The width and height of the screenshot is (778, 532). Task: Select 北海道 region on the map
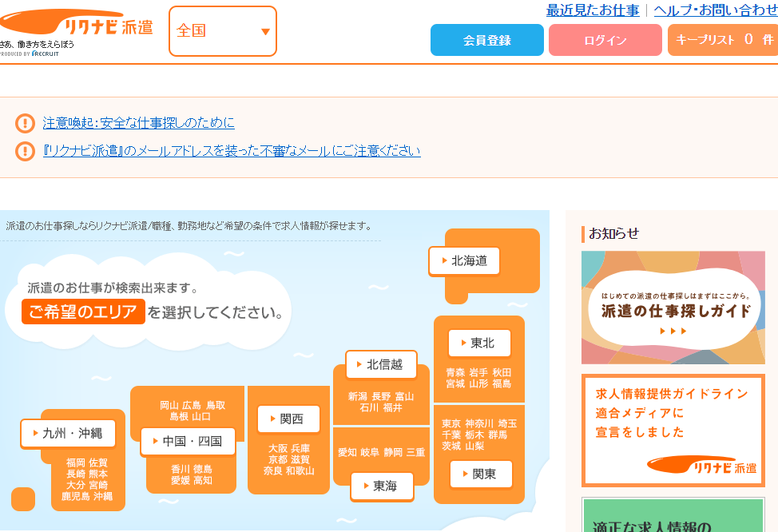(x=465, y=260)
